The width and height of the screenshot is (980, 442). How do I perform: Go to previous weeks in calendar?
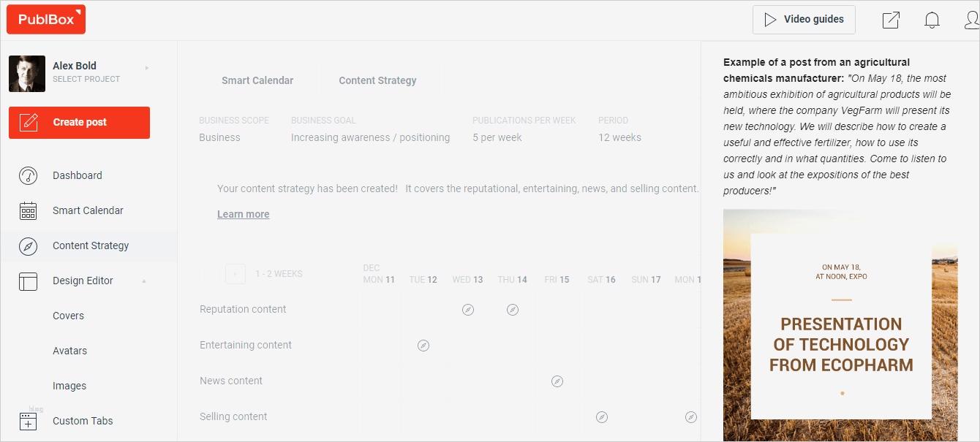pyautogui.click(x=235, y=274)
